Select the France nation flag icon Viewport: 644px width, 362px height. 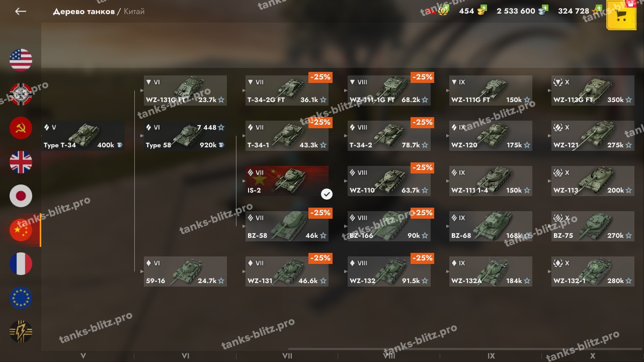click(21, 264)
